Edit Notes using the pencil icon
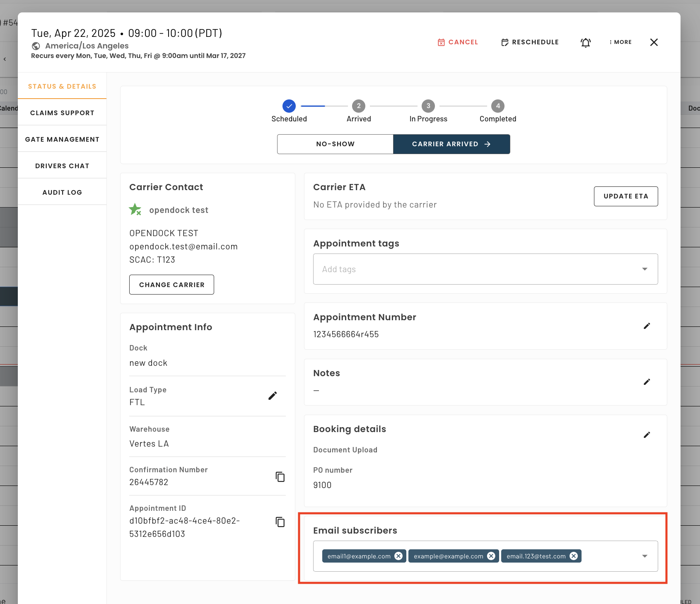 tap(647, 382)
